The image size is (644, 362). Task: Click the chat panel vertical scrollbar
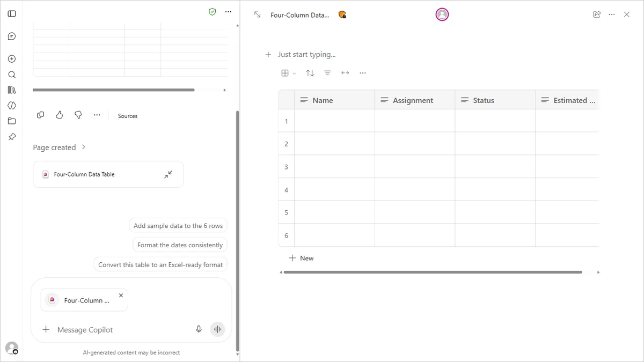[x=237, y=231]
